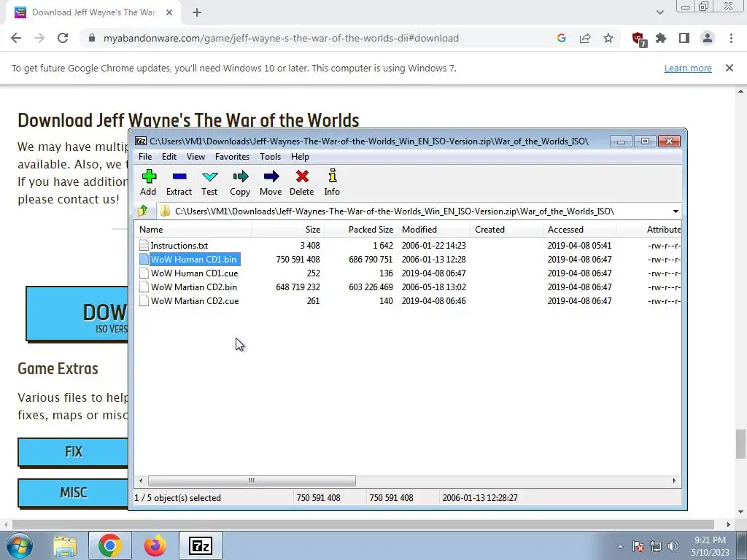Toggle the Chrome side panel icon

684,38
